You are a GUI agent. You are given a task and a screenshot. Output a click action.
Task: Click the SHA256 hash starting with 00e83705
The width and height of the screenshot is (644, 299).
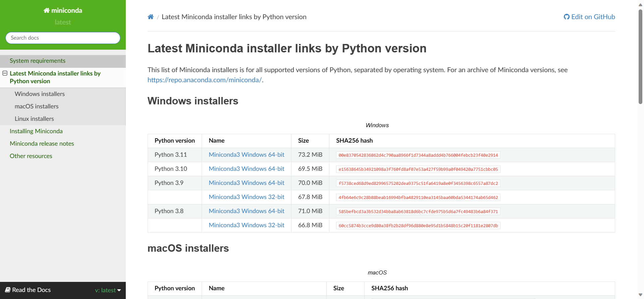click(x=418, y=155)
